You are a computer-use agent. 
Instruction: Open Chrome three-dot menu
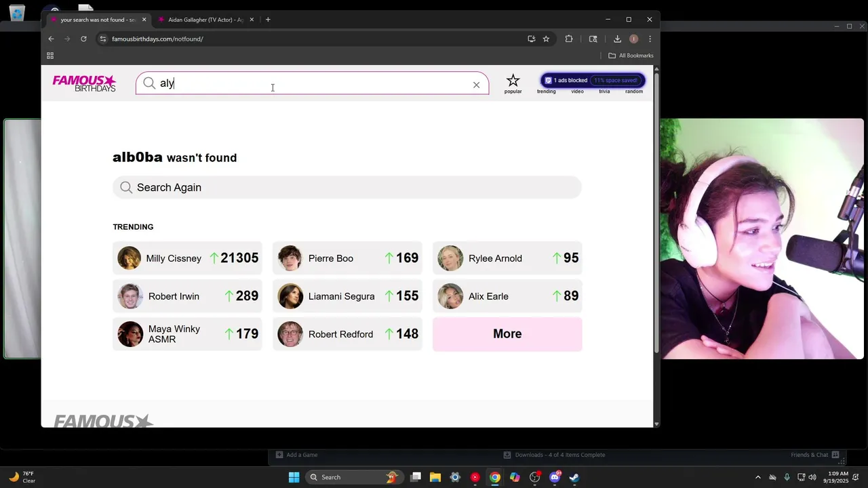(x=650, y=39)
